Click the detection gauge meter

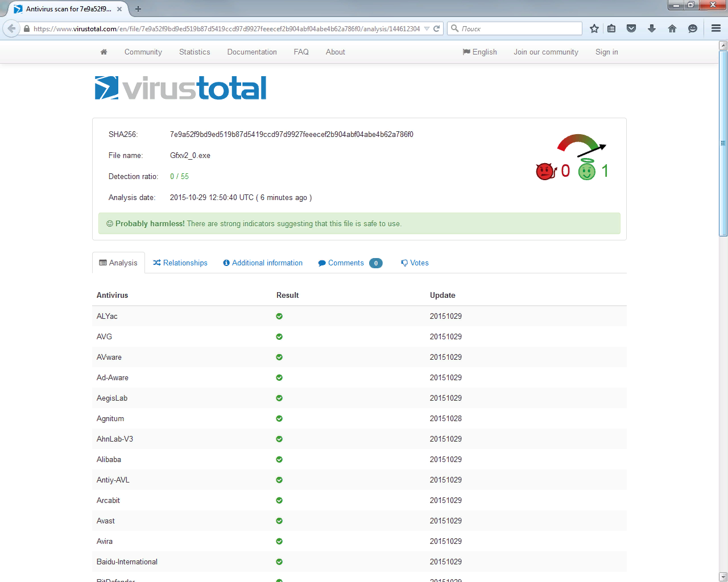(581, 145)
